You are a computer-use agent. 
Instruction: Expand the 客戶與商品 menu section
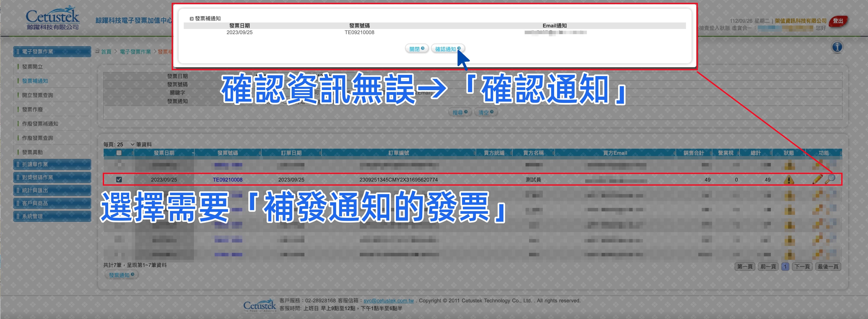(x=52, y=203)
